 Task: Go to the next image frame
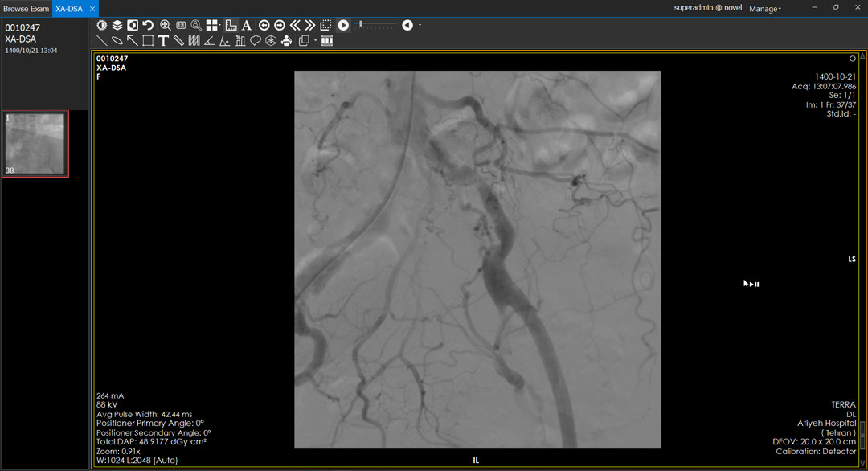click(280, 25)
